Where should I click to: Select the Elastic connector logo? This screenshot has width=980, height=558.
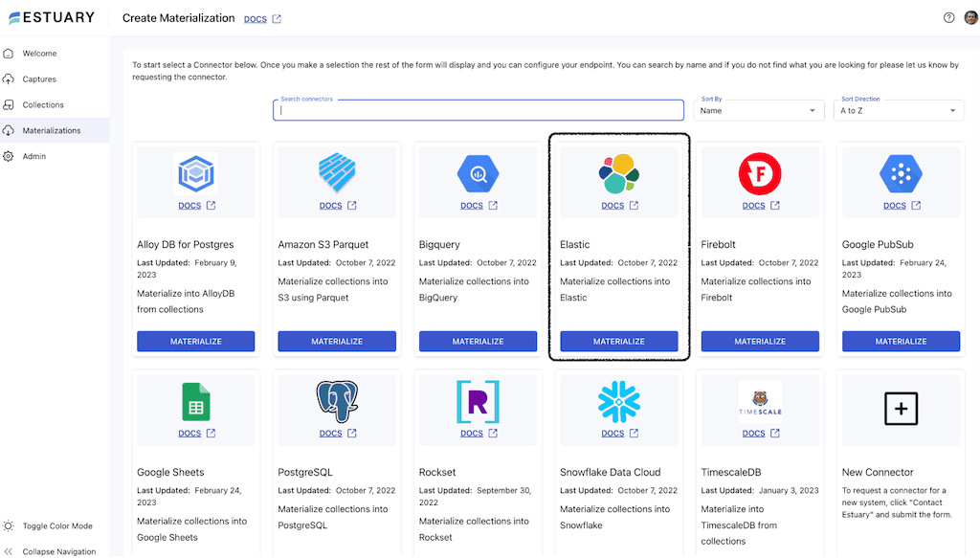click(x=618, y=172)
